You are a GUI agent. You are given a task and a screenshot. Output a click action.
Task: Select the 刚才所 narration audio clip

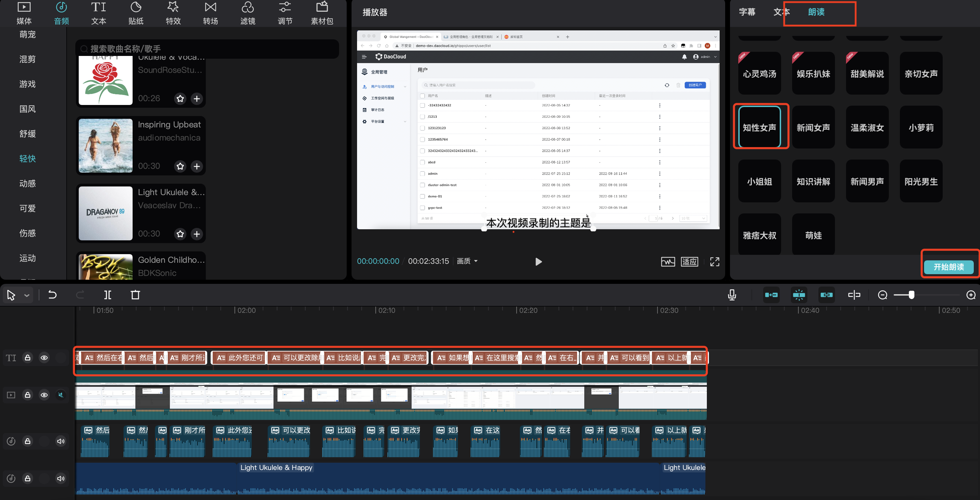coord(188,441)
